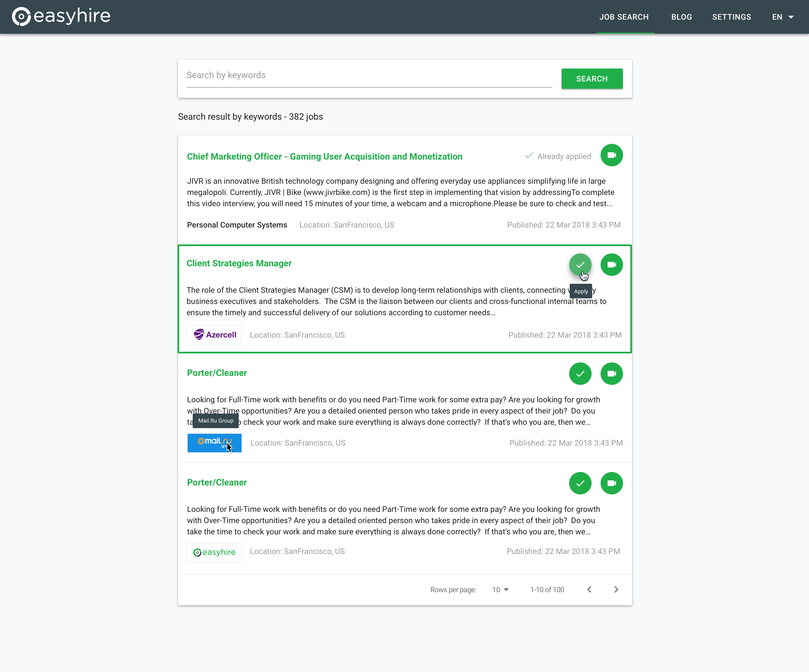This screenshot has width=809, height=672.
Task: Open the EN language dropdown
Action: click(782, 17)
